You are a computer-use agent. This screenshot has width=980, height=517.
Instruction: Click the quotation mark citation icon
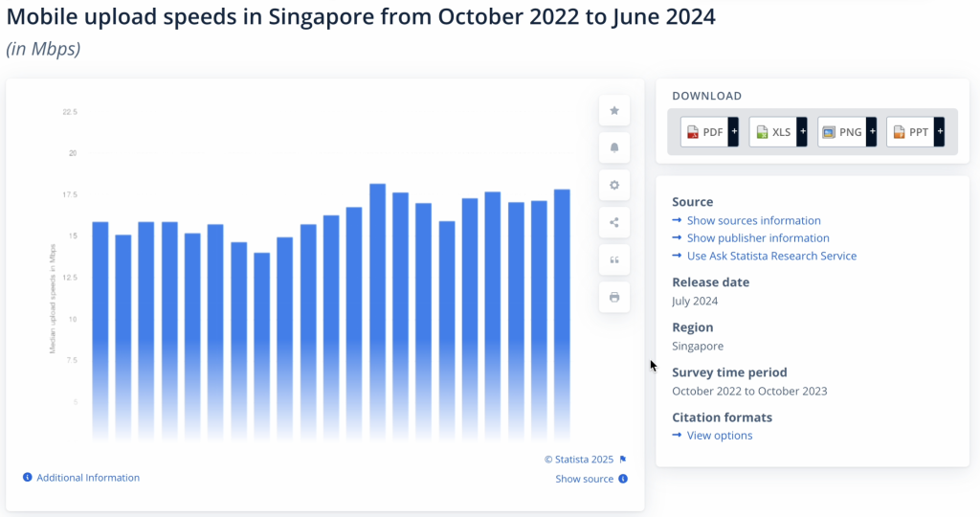pyautogui.click(x=614, y=259)
